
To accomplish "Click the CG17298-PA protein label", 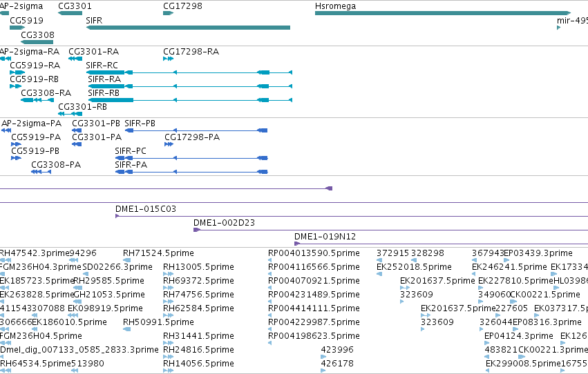I will (192, 137).
